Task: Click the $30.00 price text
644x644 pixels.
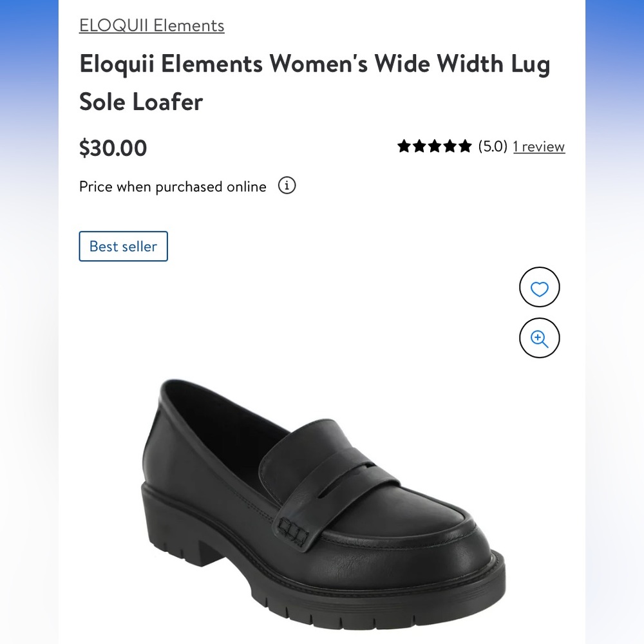Action: click(x=113, y=148)
